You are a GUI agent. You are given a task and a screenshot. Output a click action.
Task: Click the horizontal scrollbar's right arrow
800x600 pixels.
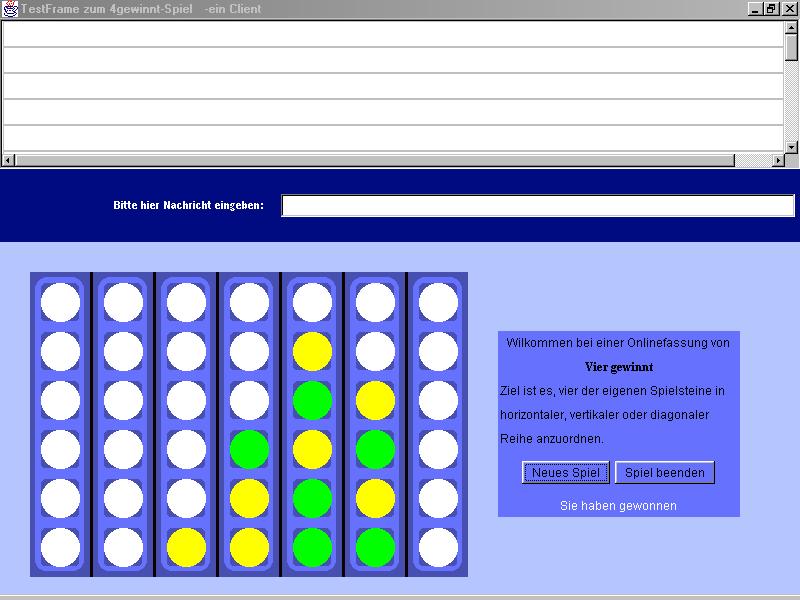tap(777, 160)
